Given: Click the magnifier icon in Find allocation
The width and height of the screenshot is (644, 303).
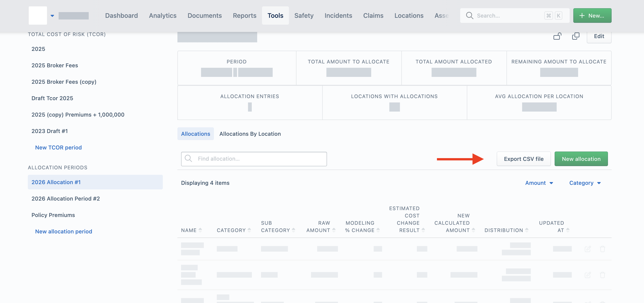Looking at the screenshot, I should coord(188,159).
